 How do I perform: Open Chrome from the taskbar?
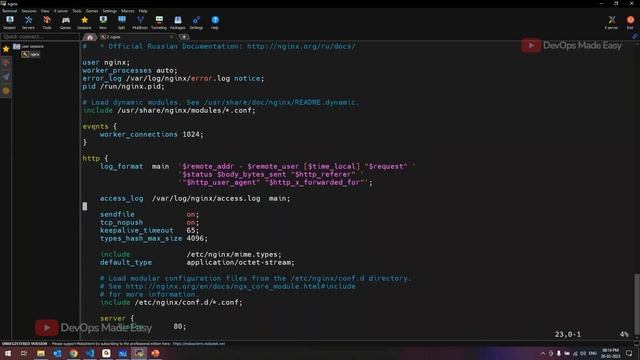tap(73, 353)
